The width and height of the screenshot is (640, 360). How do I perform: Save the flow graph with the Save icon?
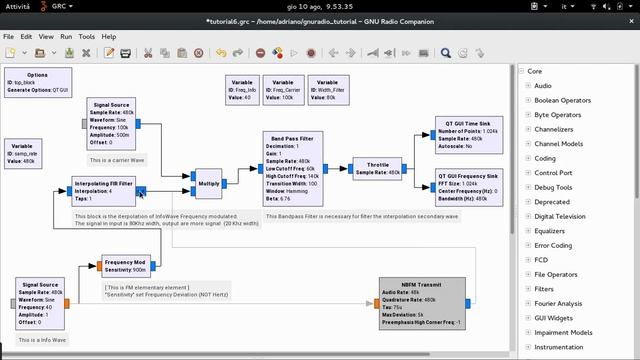tap(69, 53)
